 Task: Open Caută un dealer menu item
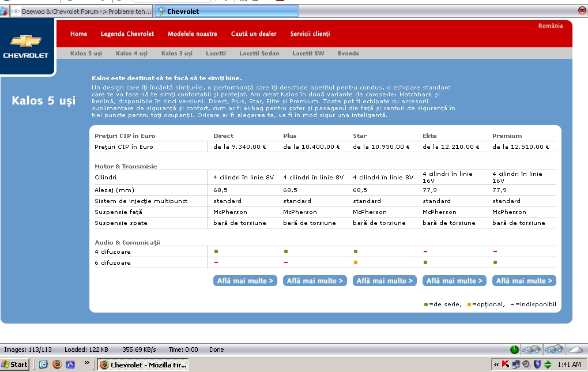(x=254, y=34)
